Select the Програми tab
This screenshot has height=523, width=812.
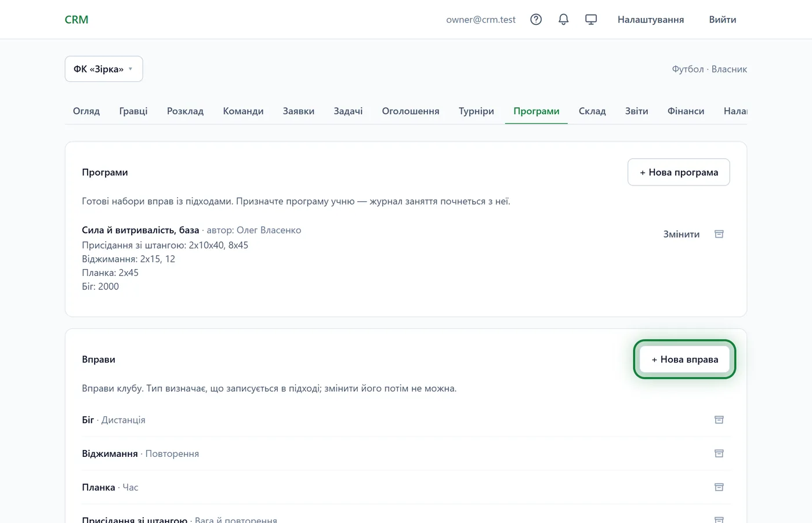pyautogui.click(x=536, y=111)
